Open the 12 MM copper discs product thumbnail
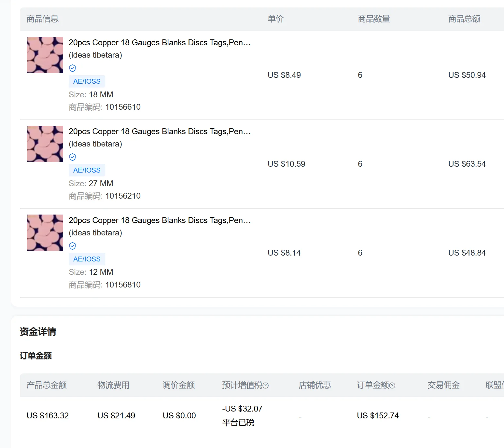 (45, 233)
